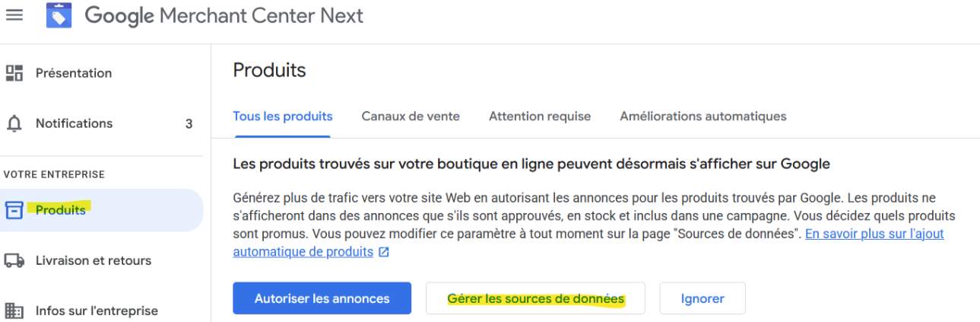
Task: Click the Produits box icon
Action: (14, 210)
